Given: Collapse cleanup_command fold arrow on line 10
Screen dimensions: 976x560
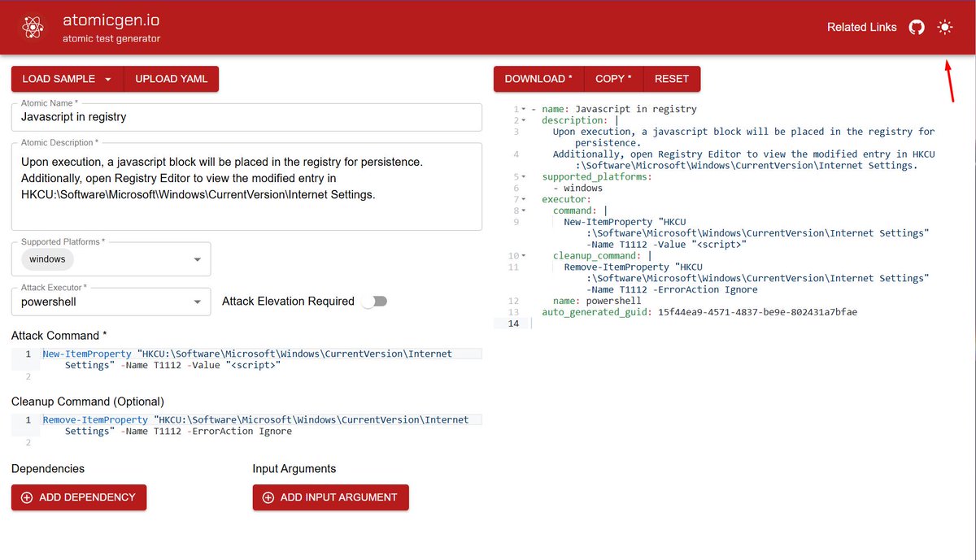Looking at the screenshot, I should click(x=524, y=255).
